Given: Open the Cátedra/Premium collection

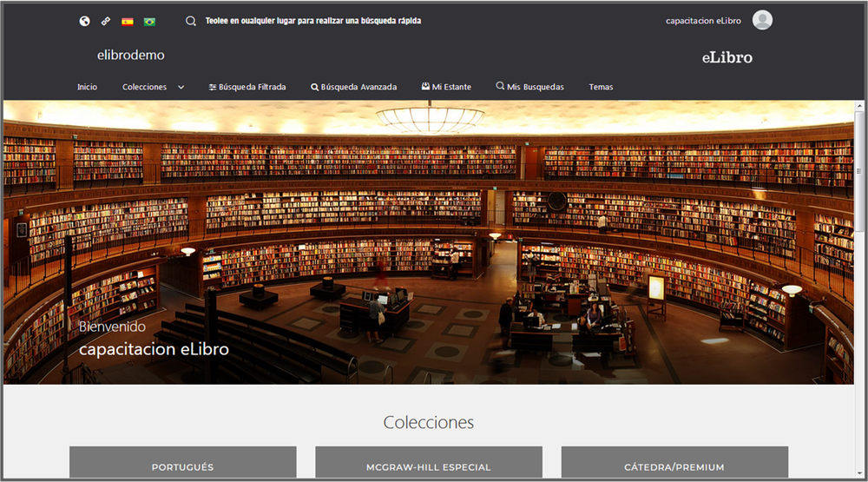Looking at the screenshot, I should click(674, 465).
